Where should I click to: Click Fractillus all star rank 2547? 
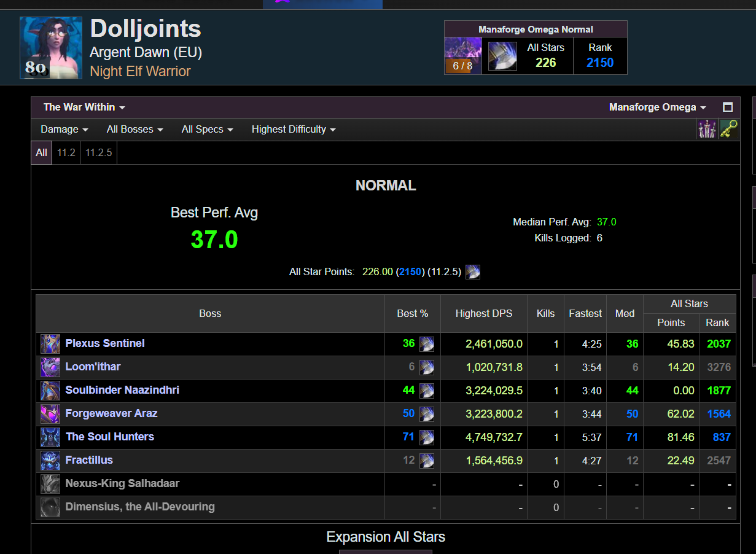(x=719, y=461)
